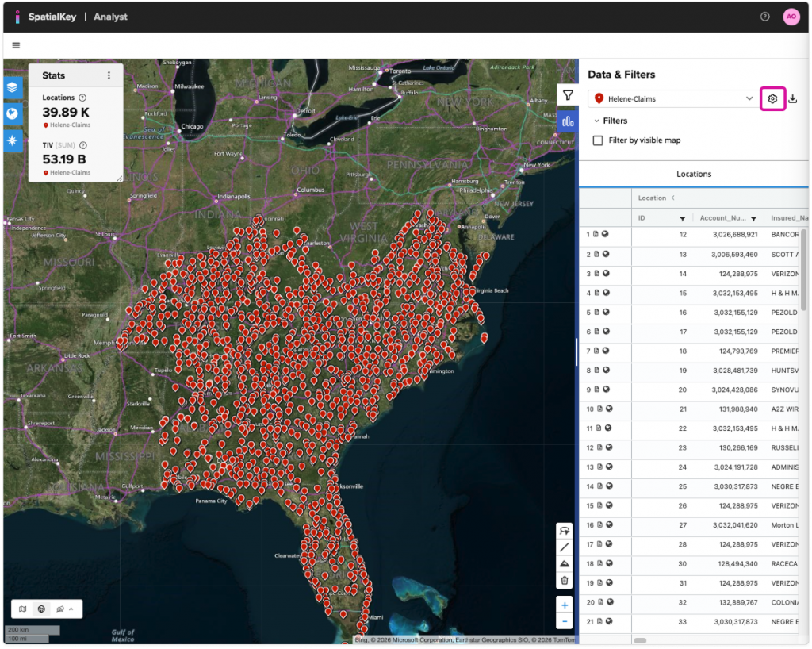
Task: Select the Locations tab above the table
Action: tap(694, 174)
